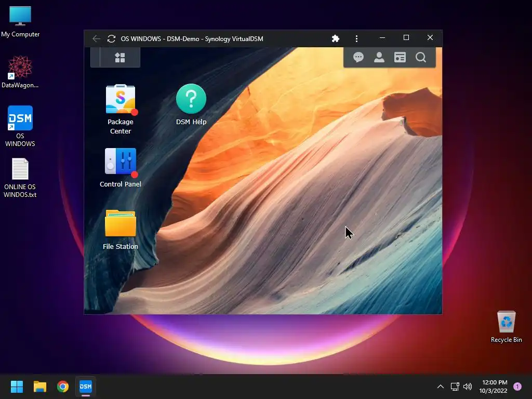532x399 pixels.
Task: Open the volume control tray icon
Action: 468,387
